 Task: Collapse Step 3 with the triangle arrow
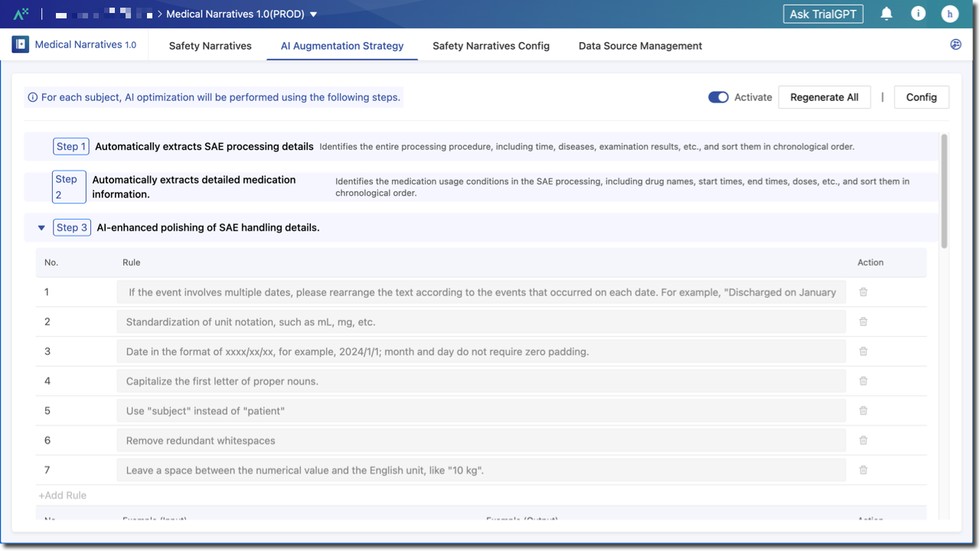41,227
